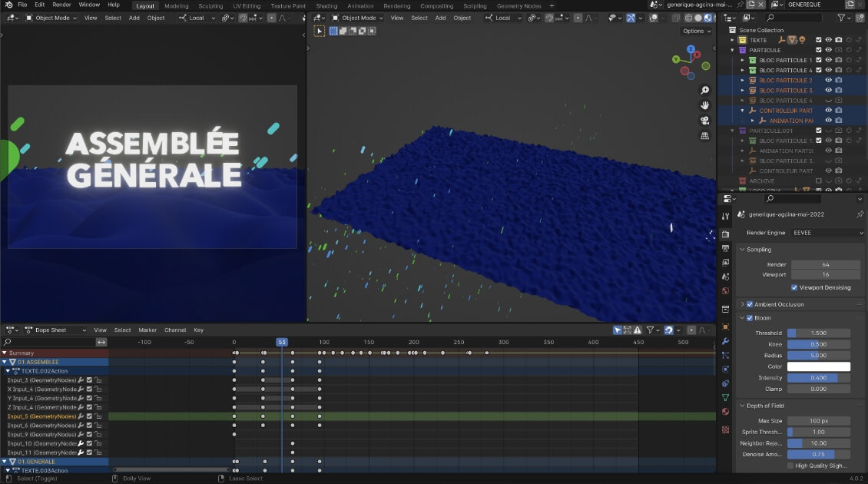Click the Bloom Intensity slider
Viewport: 868px width, 484px height.
tap(818, 378)
